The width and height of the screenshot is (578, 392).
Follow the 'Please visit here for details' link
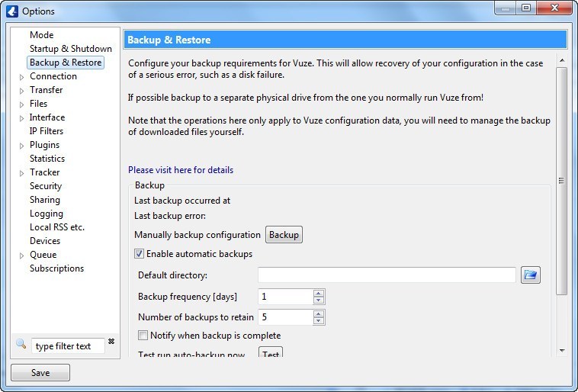tap(181, 170)
